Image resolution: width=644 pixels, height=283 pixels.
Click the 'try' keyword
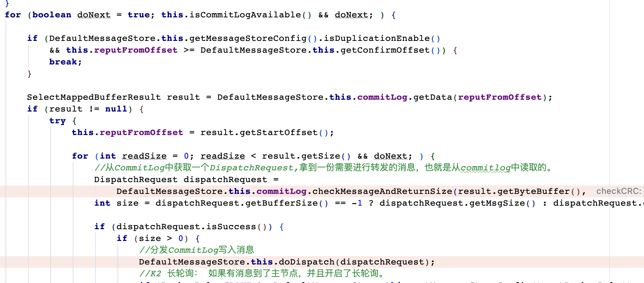pos(57,121)
